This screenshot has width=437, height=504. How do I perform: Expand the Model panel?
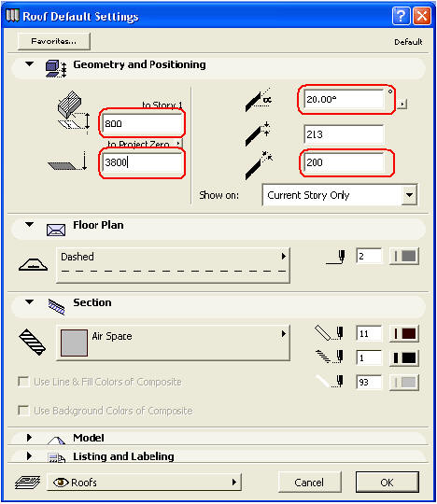(29, 438)
